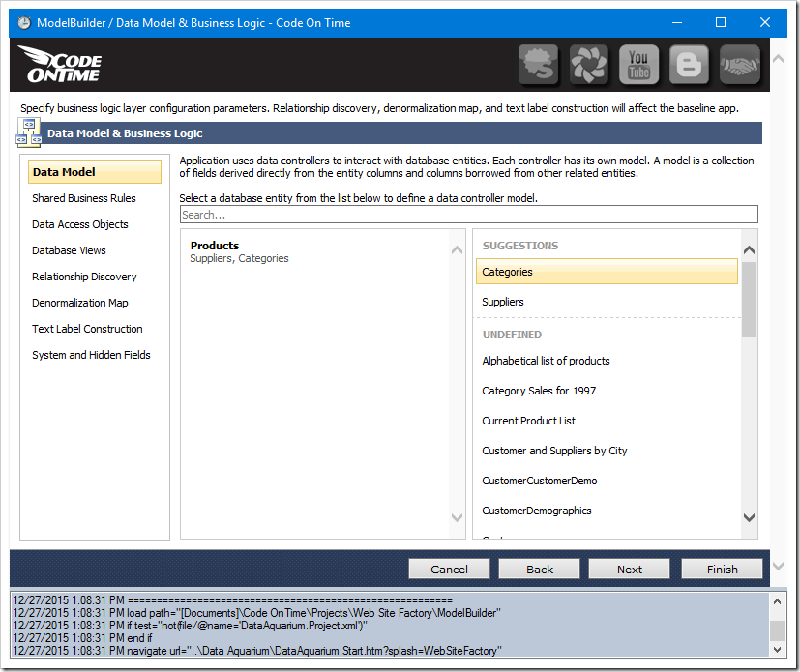This screenshot has height=672, width=800.
Task: Click the Next button
Action: (x=630, y=569)
